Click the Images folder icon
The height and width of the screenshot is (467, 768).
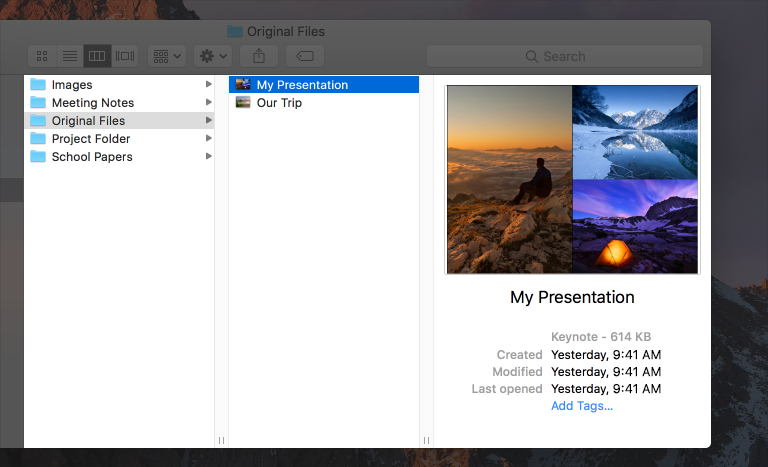[38, 84]
